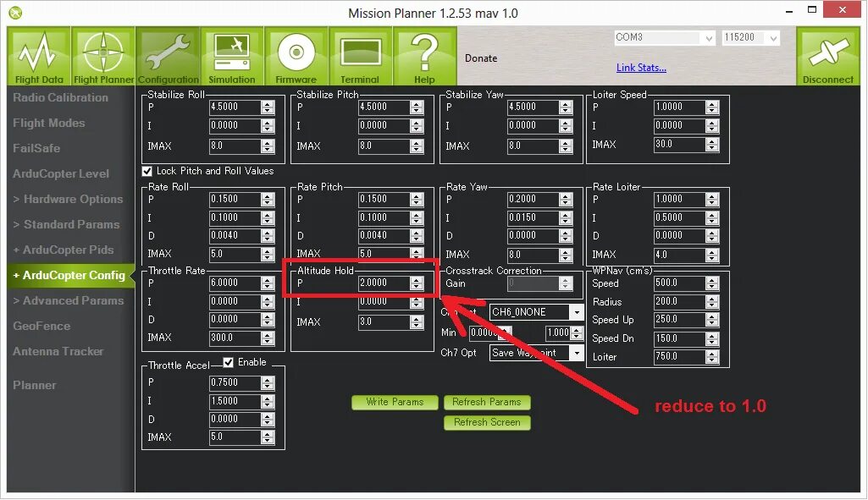This screenshot has height=500, width=868.
Task: Open the Configuration wrench icon
Action: point(168,56)
